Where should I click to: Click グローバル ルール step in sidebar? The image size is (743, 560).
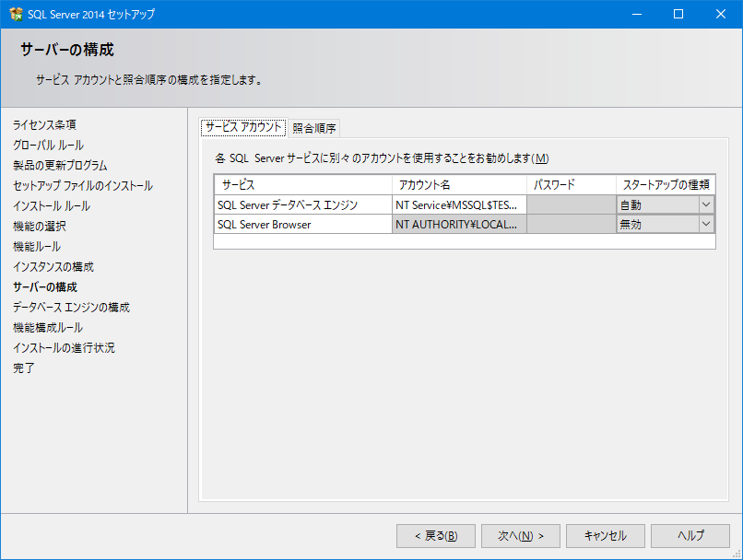48,146
